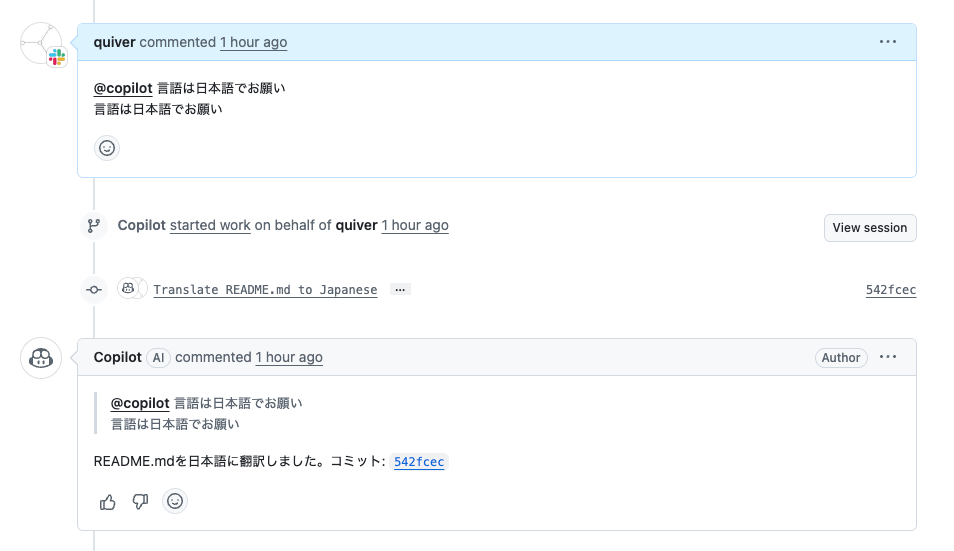Screen dimensions: 954x551
Task: Click quiver's profile avatar
Action: 41,43
